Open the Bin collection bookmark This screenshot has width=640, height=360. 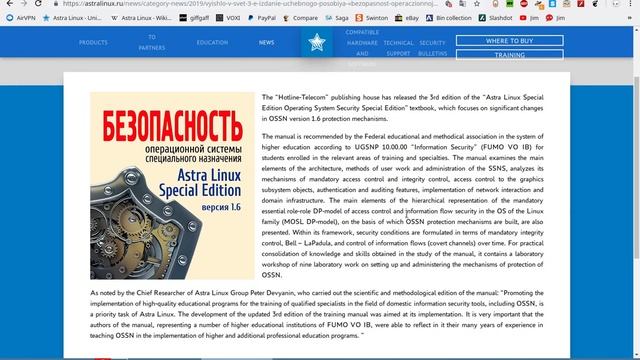[x=449, y=18]
